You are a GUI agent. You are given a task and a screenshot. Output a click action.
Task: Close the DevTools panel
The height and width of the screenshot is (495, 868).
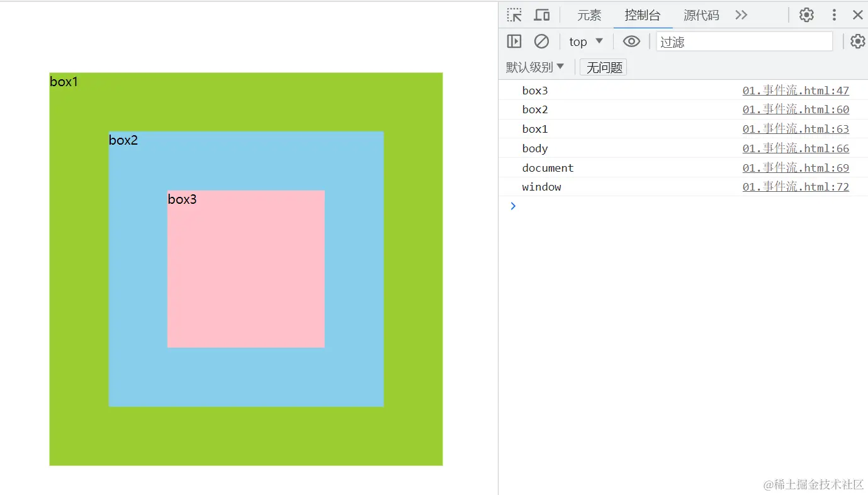pyautogui.click(x=857, y=15)
